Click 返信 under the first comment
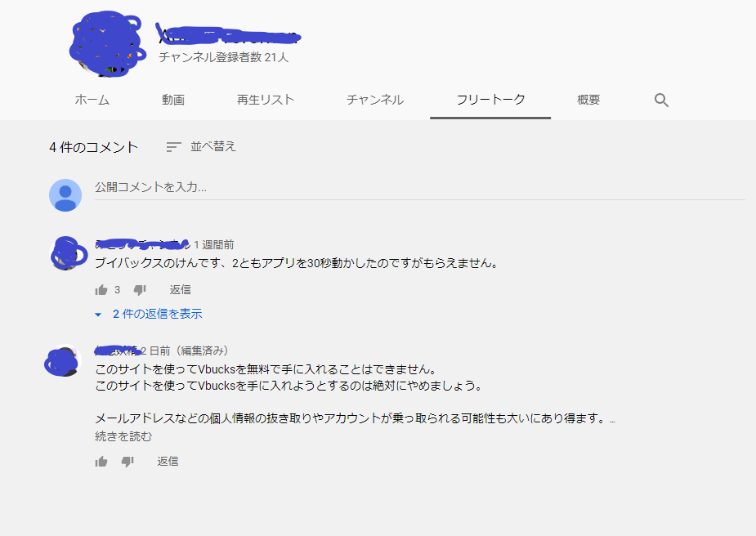 (x=181, y=290)
